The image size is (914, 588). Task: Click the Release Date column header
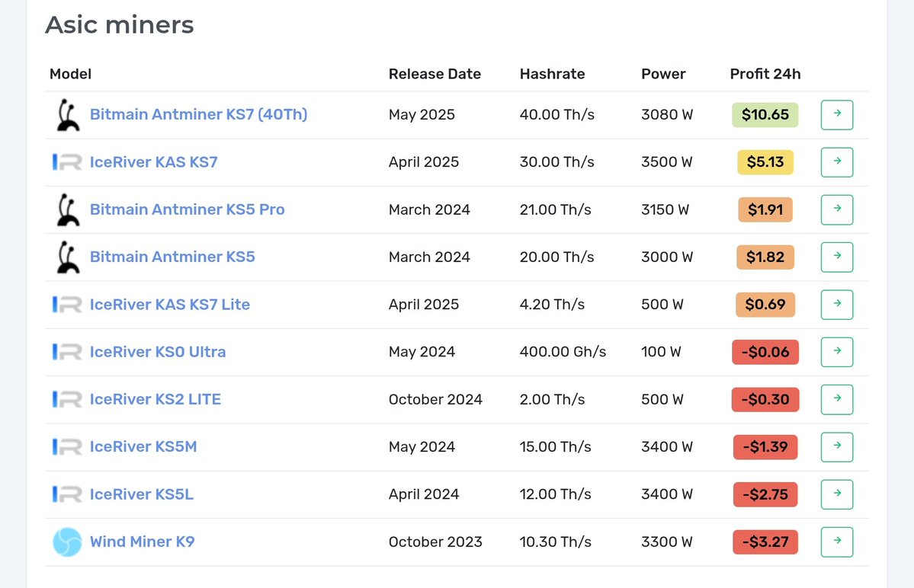pos(435,74)
